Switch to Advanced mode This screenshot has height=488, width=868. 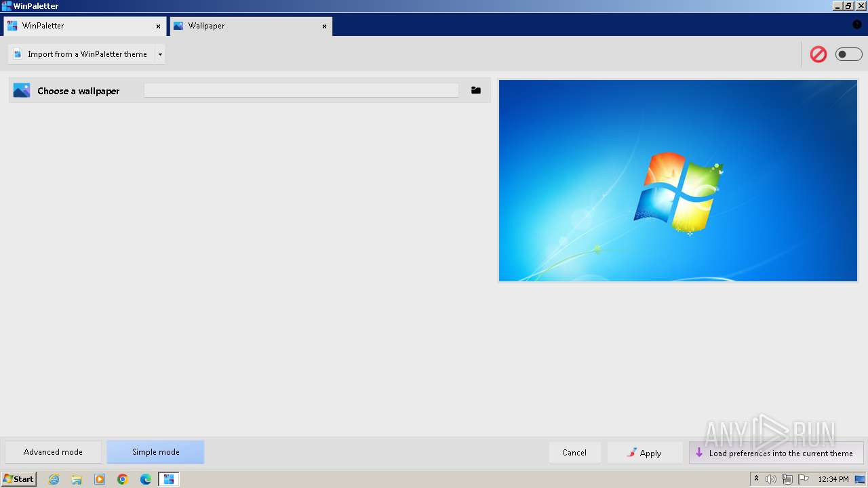tap(53, 452)
